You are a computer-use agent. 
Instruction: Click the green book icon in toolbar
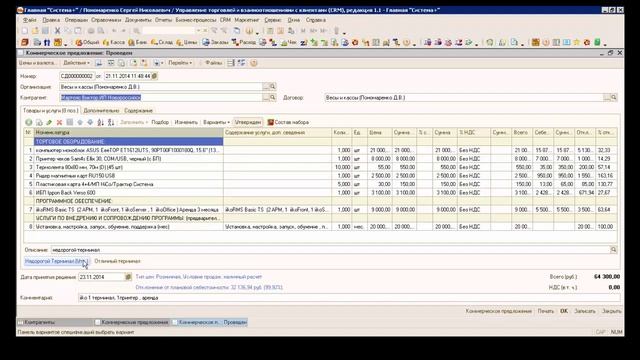[x=597, y=42]
